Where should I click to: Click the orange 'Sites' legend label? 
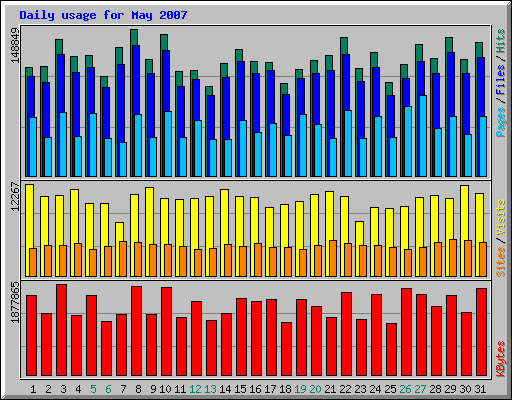pyautogui.click(x=501, y=262)
